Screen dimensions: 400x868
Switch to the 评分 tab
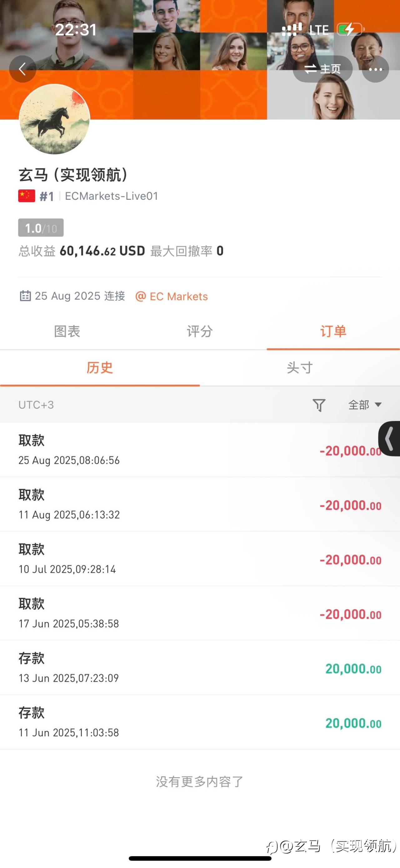pos(200,331)
